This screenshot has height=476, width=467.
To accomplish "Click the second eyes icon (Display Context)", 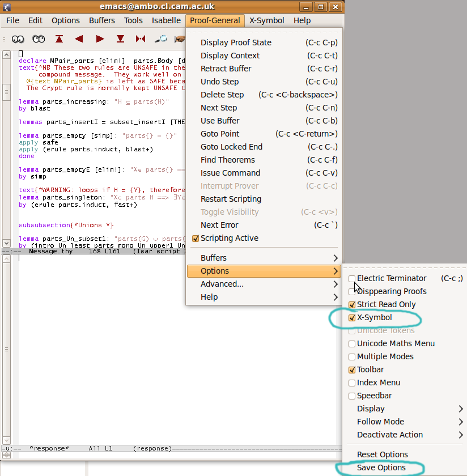I will pyautogui.click(x=39, y=39).
